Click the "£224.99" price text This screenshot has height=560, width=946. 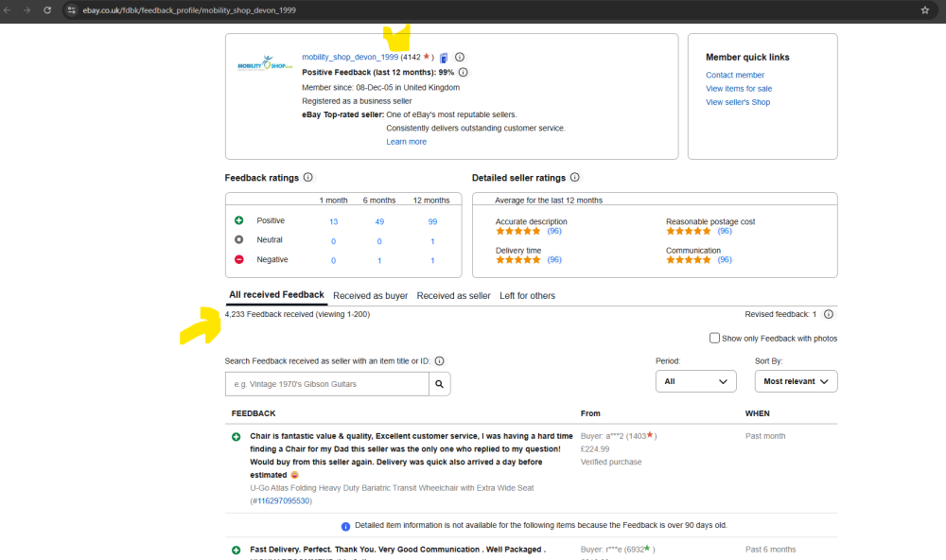pos(595,449)
